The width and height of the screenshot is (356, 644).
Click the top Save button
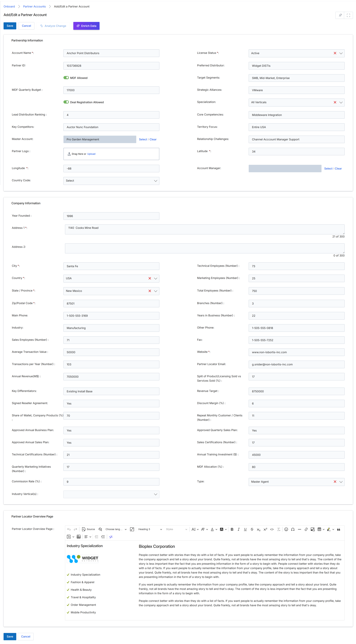(x=10, y=26)
